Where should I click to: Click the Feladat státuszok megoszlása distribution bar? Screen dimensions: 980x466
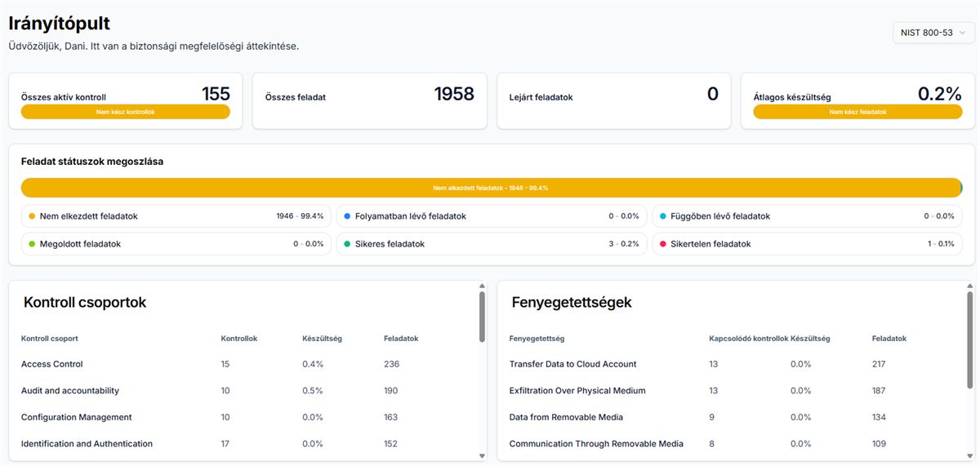coord(490,188)
